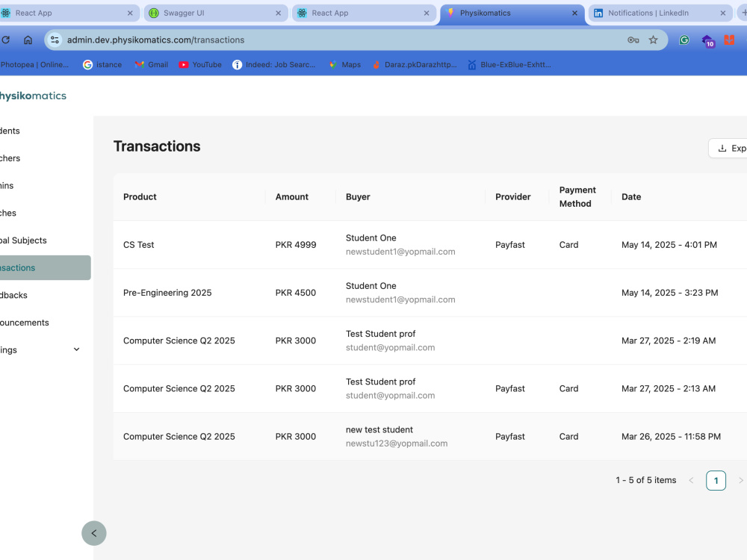Go to next page arrow in pagination
The height and width of the screenshot is (560, 747).
point(741,480)
